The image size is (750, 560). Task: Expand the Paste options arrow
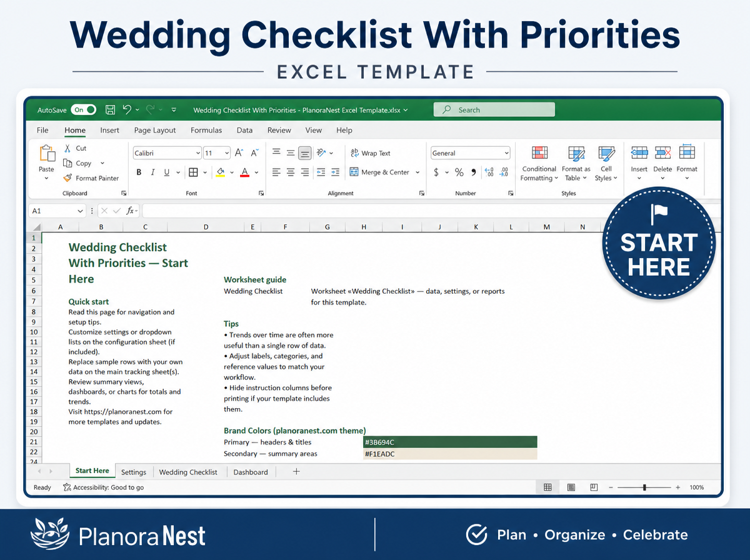pyautogui.click(x=46, y=179)
